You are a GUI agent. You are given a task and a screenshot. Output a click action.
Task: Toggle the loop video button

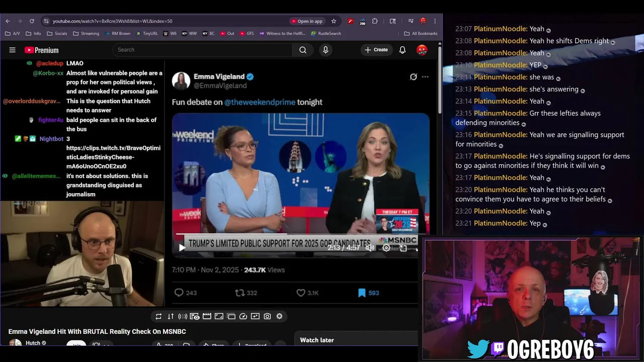tap(158, 316)
